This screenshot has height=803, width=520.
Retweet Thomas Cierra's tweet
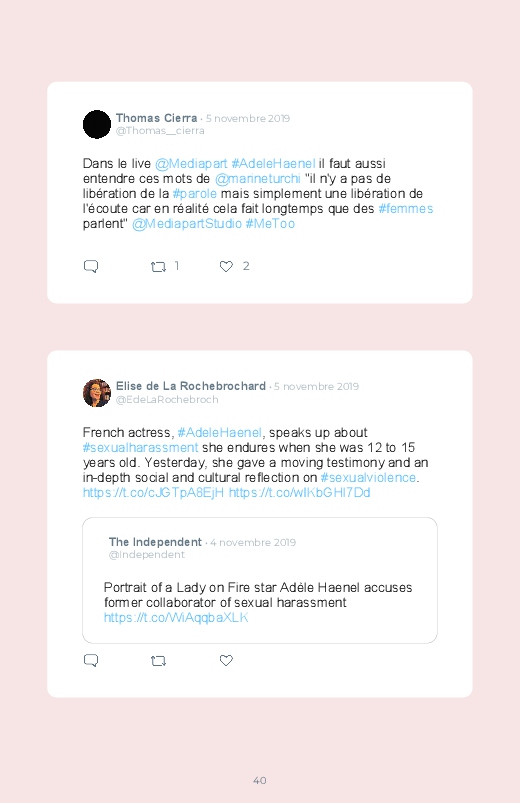158,267
